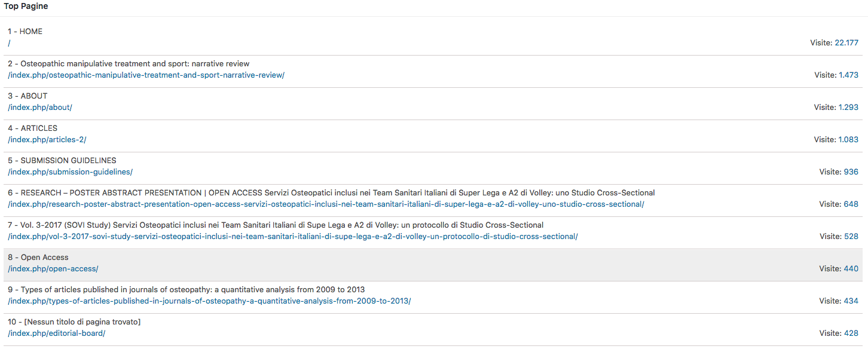Open the types-of-articles-published-in-journals URL link
This screenshot has height=355, width=868.
click(x=209, y=301)
